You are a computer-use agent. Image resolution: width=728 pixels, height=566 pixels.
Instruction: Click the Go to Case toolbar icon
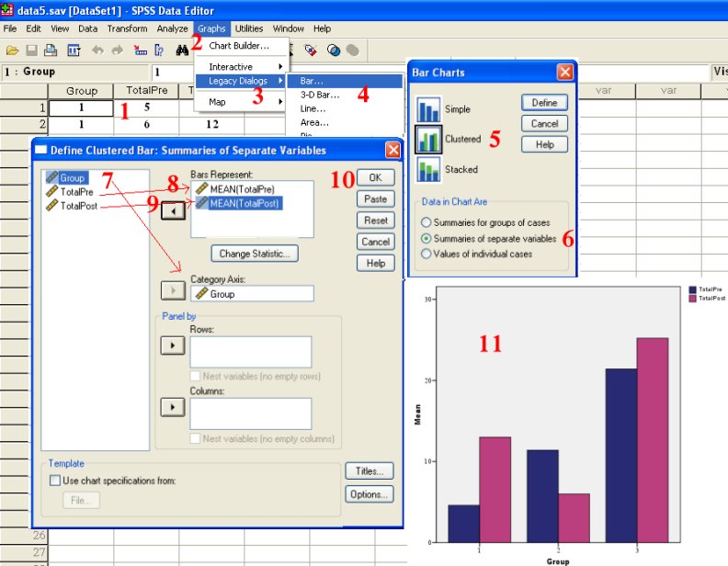click(x=141, y=51)
